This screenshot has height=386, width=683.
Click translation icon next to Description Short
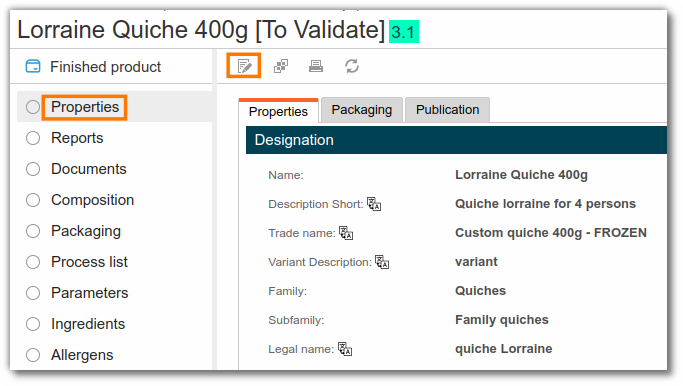374,204
